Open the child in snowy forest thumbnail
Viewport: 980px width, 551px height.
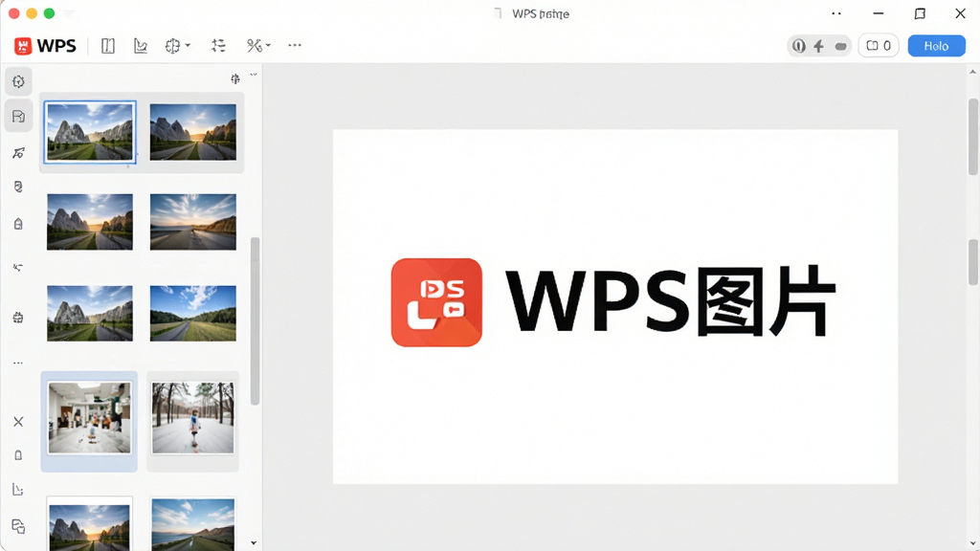[193, 418]
